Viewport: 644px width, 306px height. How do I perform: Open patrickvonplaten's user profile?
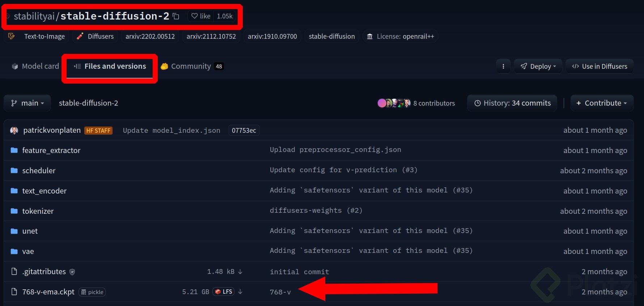(x=52, y=130)
